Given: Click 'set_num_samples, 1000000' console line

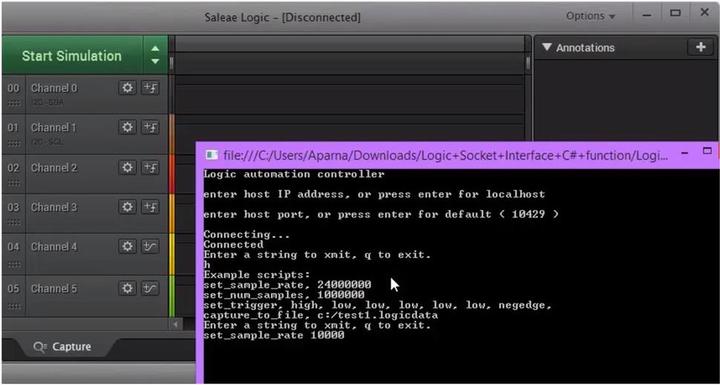Looking at the screenshot, I should tap(284, 295).
